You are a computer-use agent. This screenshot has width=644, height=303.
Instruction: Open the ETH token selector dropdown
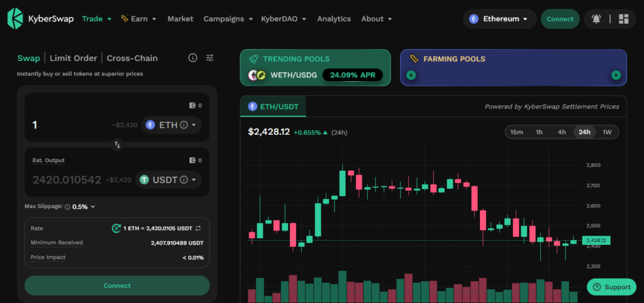pos(171,125)
